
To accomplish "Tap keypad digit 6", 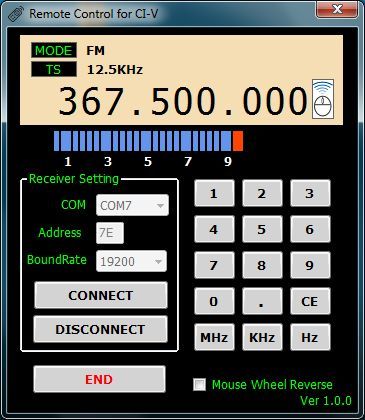I will click(310, 229).
